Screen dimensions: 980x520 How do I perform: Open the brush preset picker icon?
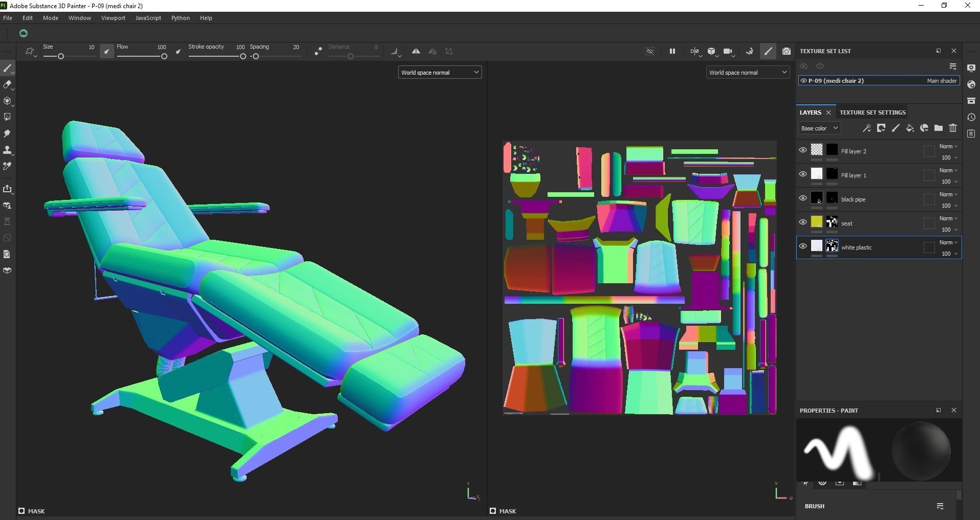click(30, 52)
